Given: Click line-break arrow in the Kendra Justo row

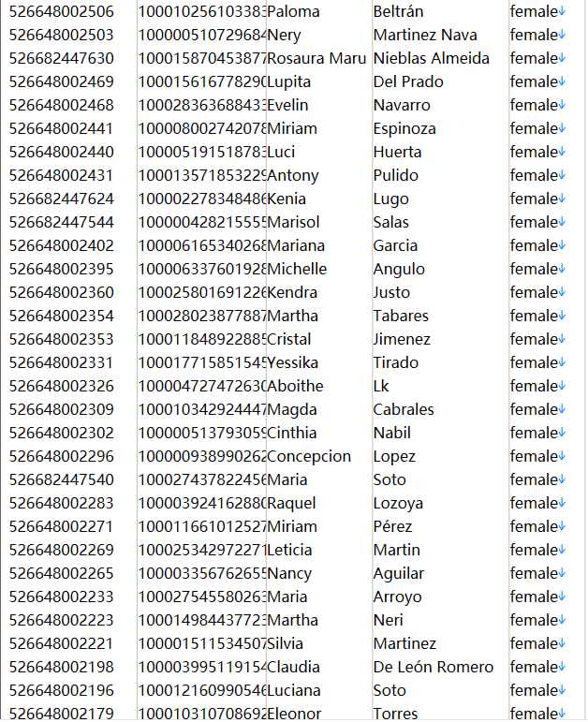Looking at the screenshot, I should [x=562, y=293].
